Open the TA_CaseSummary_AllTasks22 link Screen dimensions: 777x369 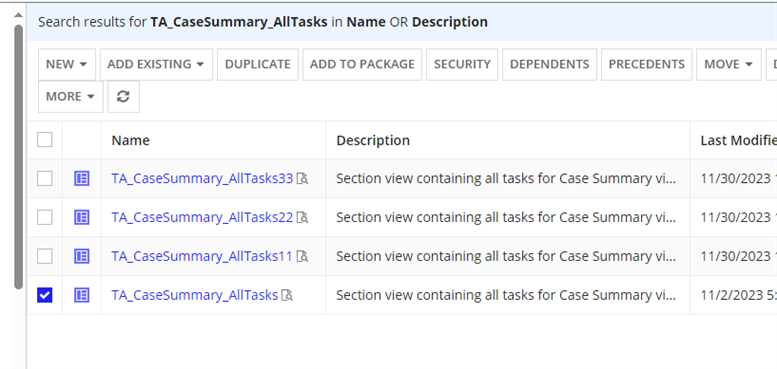202,217
